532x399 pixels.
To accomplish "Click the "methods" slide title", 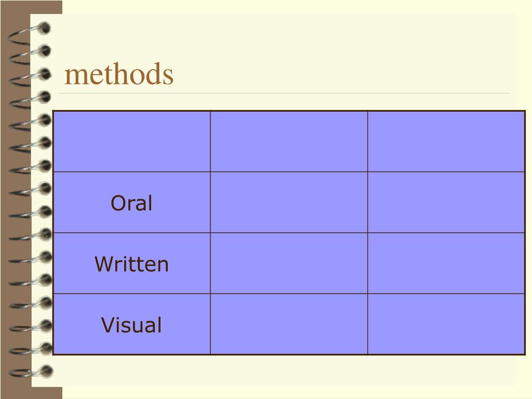I will click(x=119, y=74).
